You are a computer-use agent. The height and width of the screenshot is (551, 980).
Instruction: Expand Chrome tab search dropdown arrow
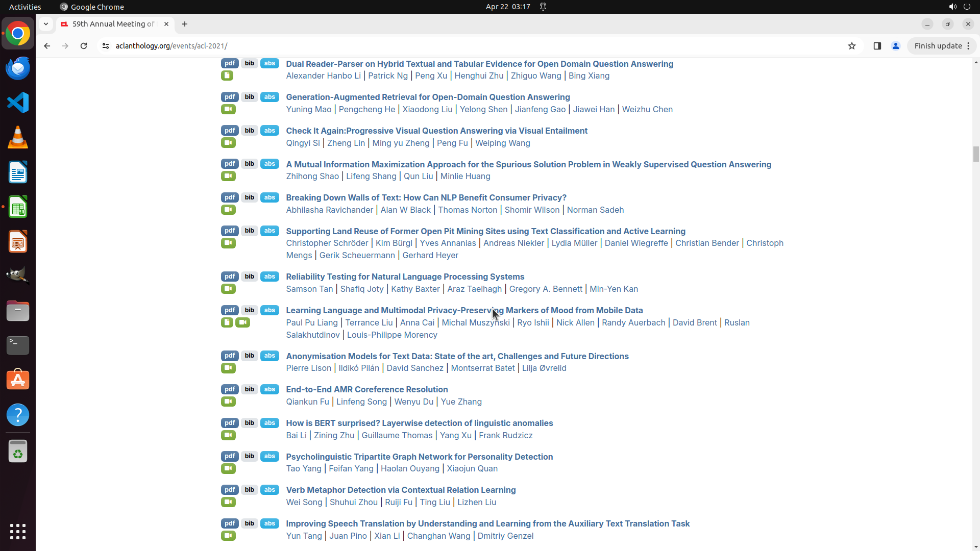(46, 24)
